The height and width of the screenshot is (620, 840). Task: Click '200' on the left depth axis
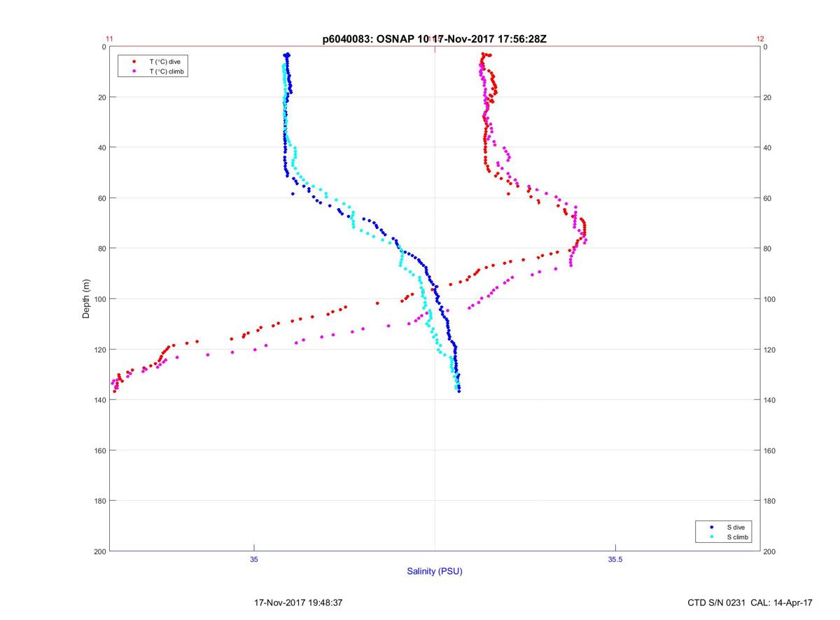tap(100, 551)
